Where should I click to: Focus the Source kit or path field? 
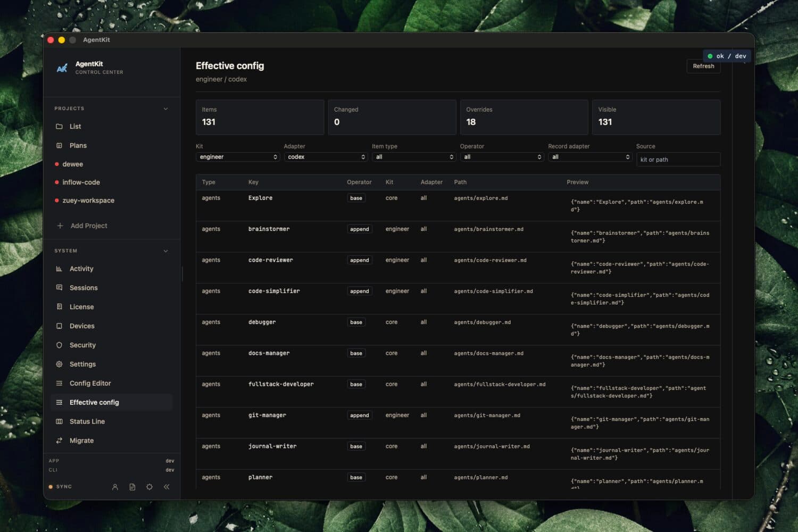[x=678, y=160]
